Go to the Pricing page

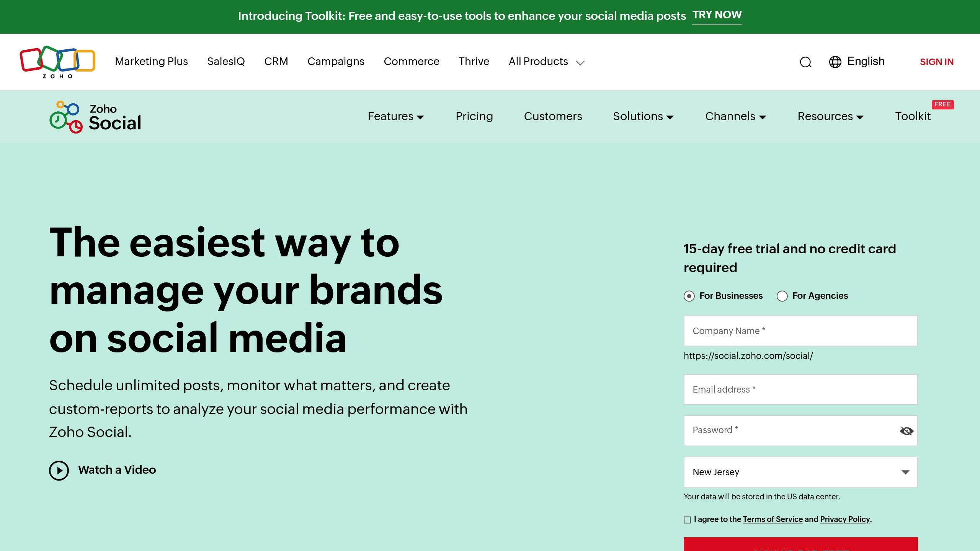coord(474,116)
